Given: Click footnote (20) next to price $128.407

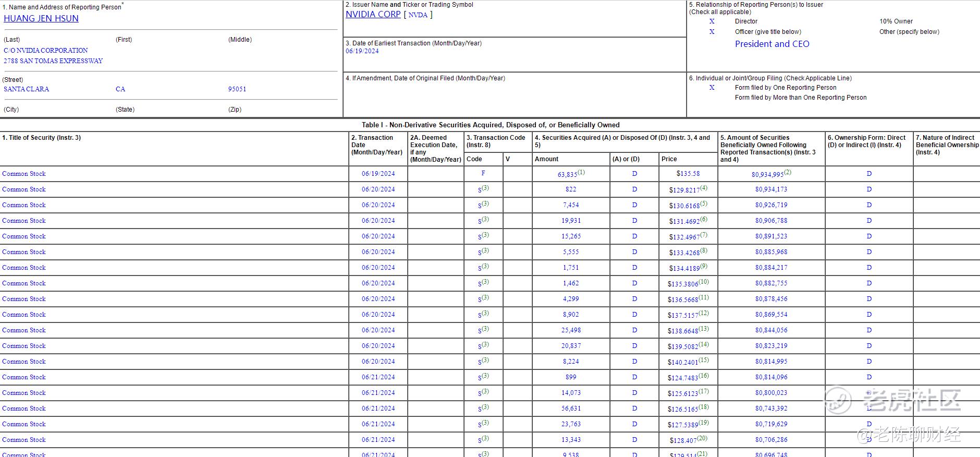Looking at the screenshot, I should click(x=702, y=438).
